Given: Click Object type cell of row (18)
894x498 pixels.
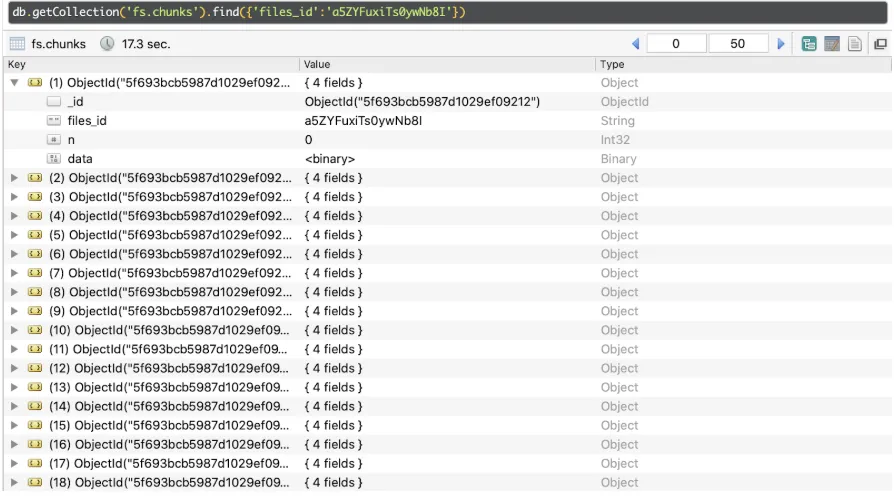Looking at the screenshot, I should point(619,482).
